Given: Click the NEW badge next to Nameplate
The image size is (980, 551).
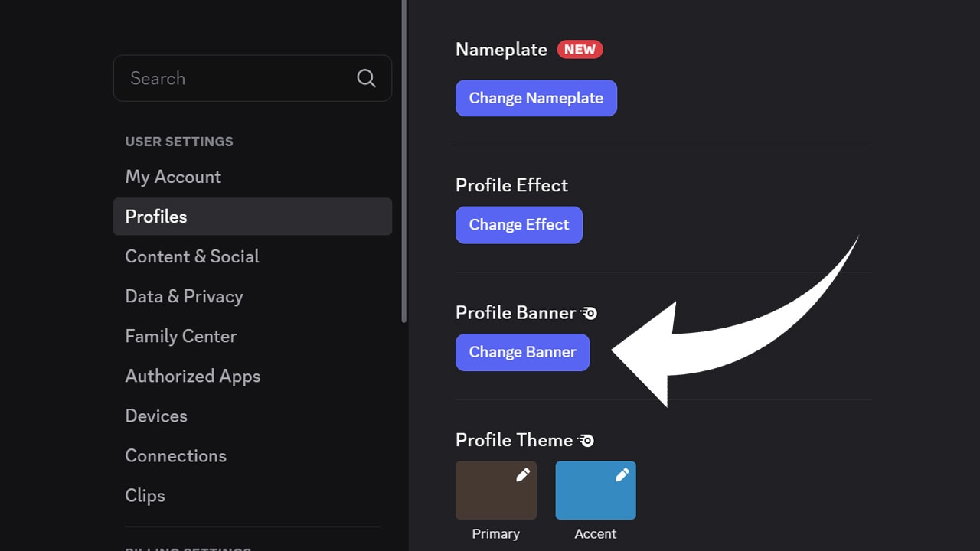Looking at the screenshot, I should [580, 49].
